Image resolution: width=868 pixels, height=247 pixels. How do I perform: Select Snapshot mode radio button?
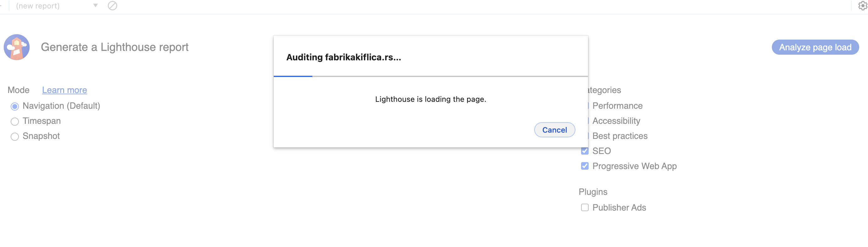tap(14, 137)
